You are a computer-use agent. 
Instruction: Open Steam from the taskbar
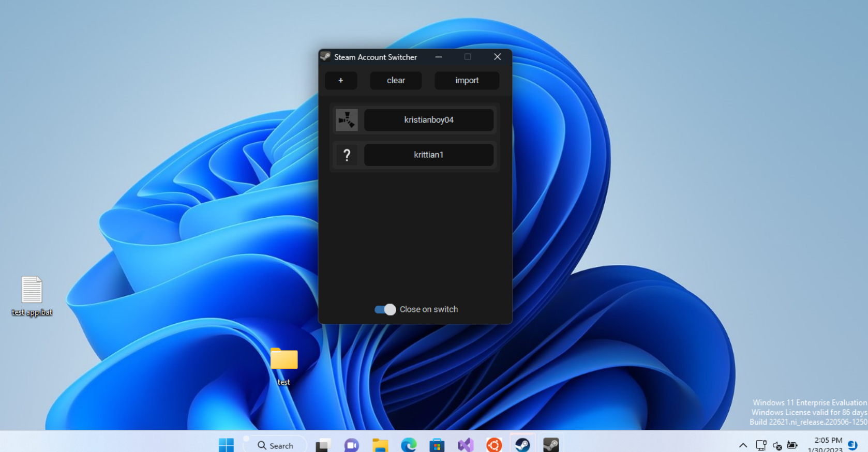click(x=522, y=445)
